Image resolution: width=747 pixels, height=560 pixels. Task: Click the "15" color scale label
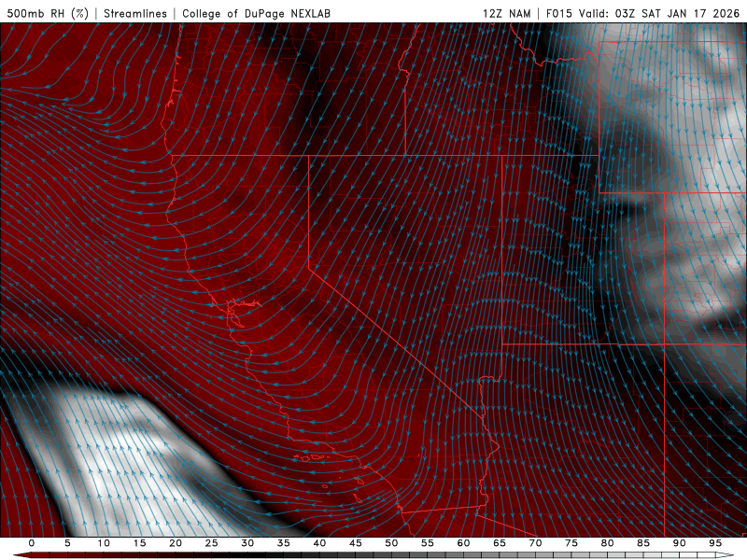pyautogui.click(x=139, y=543)
